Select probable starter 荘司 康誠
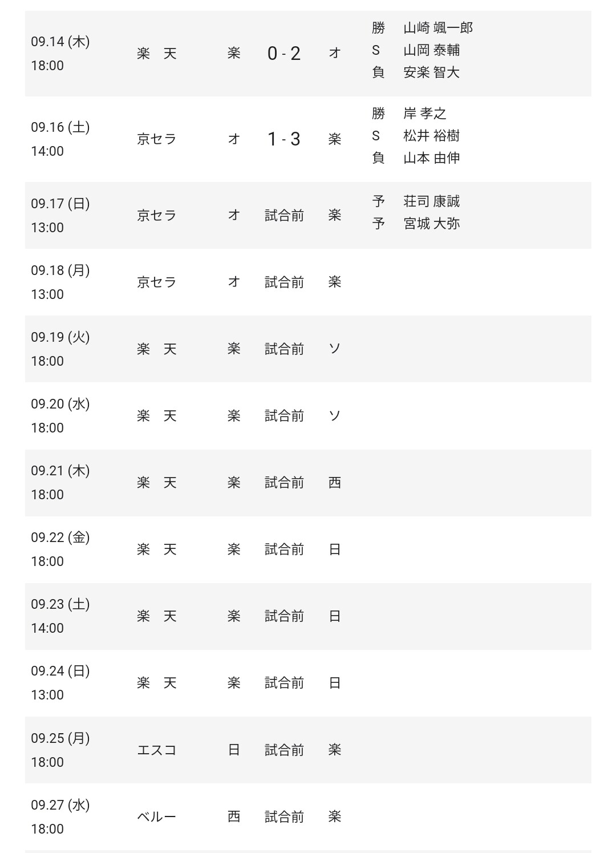The image size is (616, 853). coord(431,201)
